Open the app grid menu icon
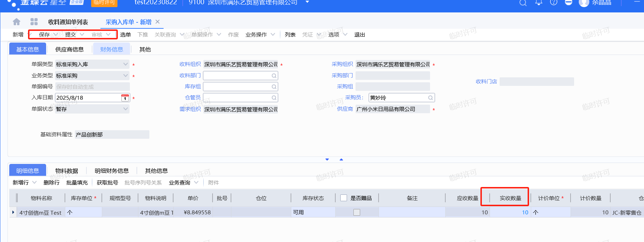The width and height of the screenshot is (644, 242). 34,22
